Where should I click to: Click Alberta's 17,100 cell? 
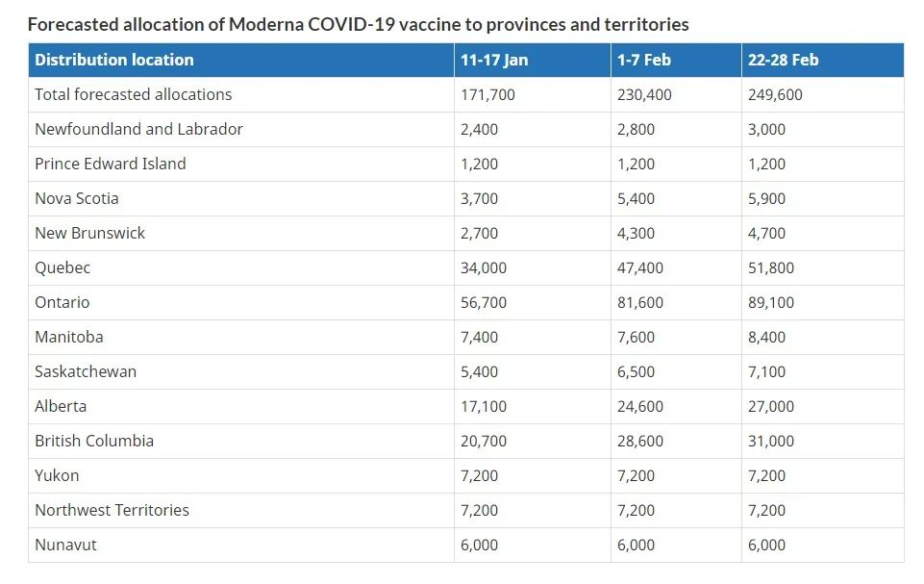[x=484, y=406]
